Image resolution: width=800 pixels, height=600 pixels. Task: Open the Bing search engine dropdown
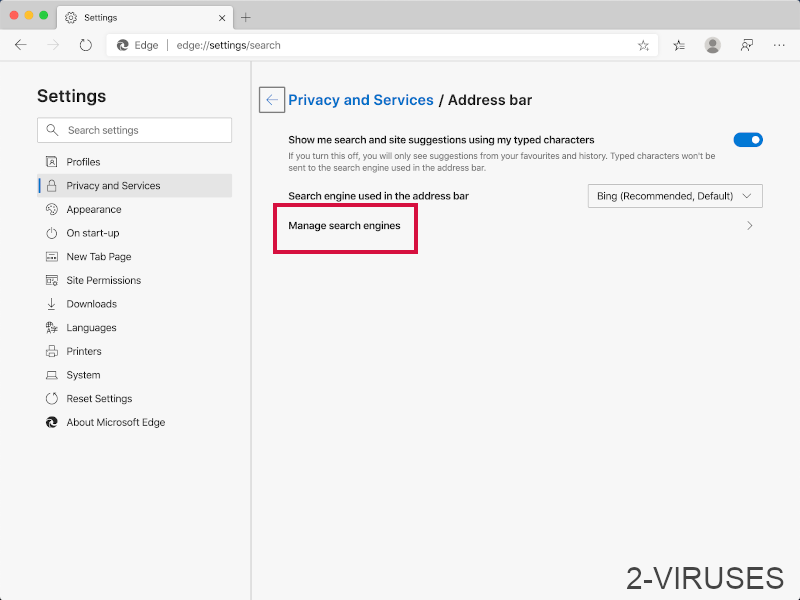675,196
